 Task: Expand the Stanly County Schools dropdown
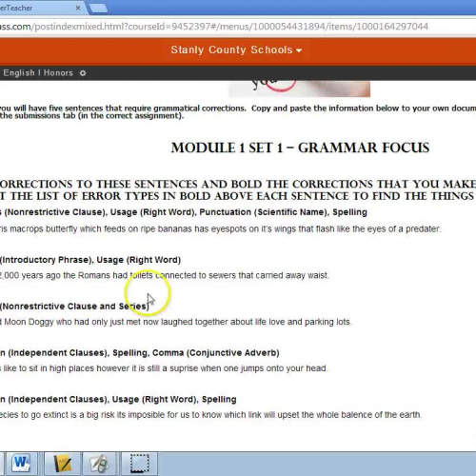(x=236, y=50)
